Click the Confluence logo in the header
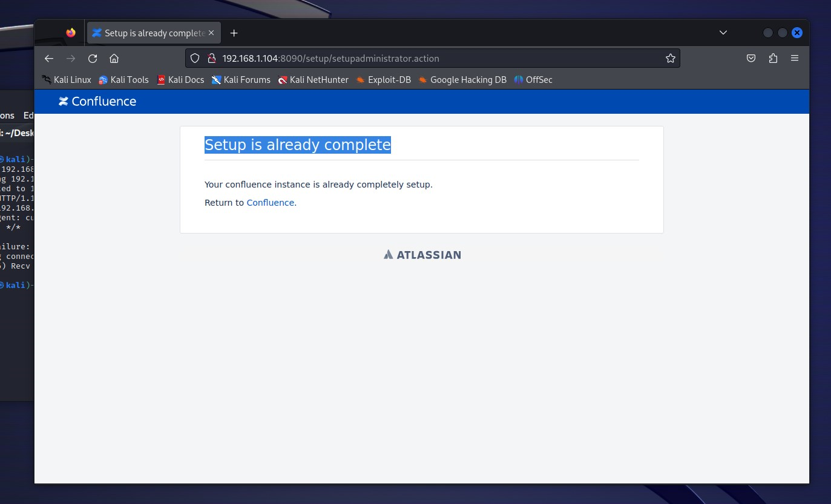This screenshot has width=831, height=504. click(x=97, y=101)
